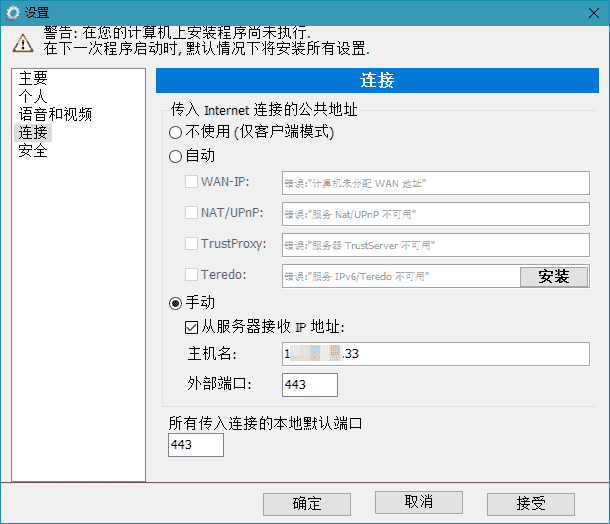Toggle the WAN-IP checkbox
The width and height of the screenshot is (610, 524).
coord(192,182)
